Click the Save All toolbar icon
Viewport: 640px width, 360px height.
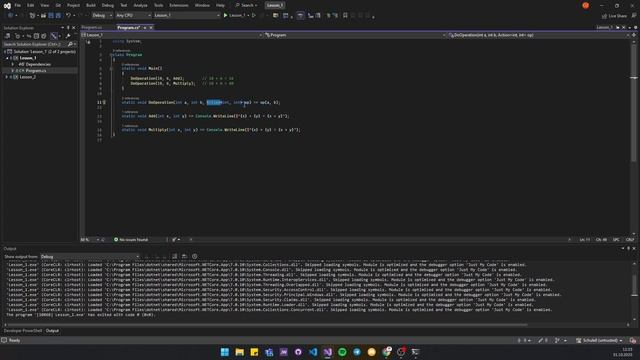58,15
